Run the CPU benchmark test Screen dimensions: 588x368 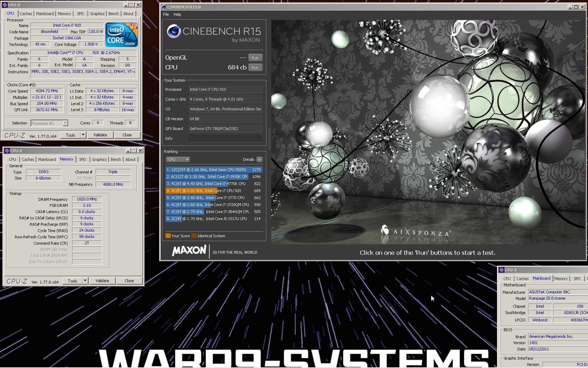[255, 68]
